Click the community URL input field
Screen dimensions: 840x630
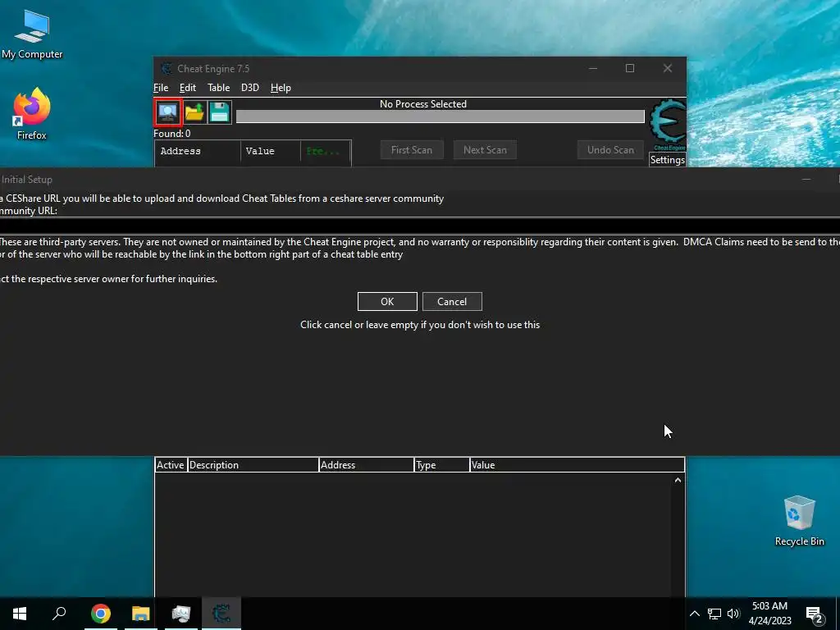point(420,225)
